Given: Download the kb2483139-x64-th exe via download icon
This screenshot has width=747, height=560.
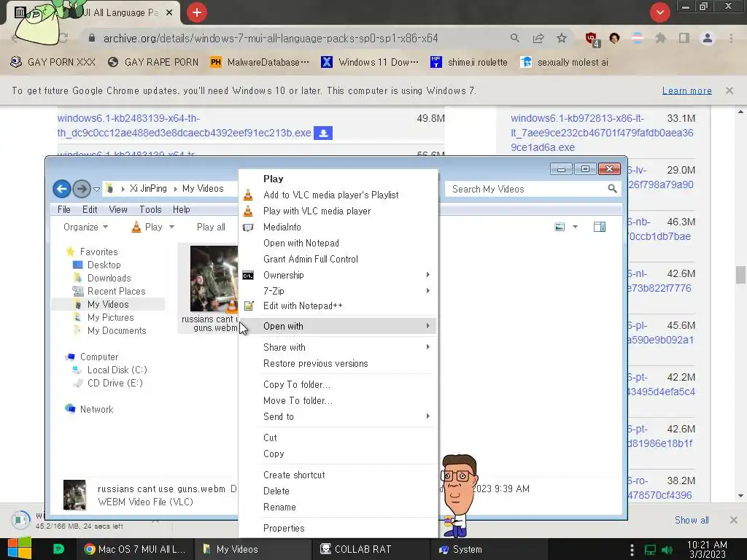Looking at the screenshot, I should point(323,133).
